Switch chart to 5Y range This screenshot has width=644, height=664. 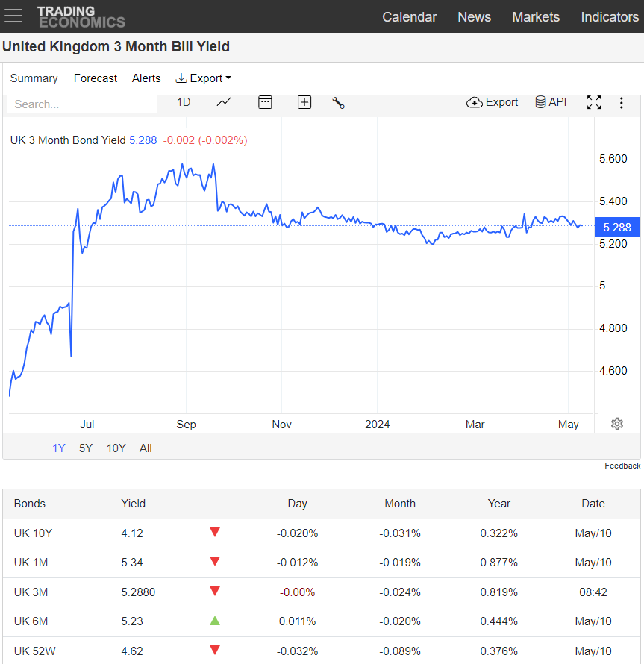click(86, 448)
